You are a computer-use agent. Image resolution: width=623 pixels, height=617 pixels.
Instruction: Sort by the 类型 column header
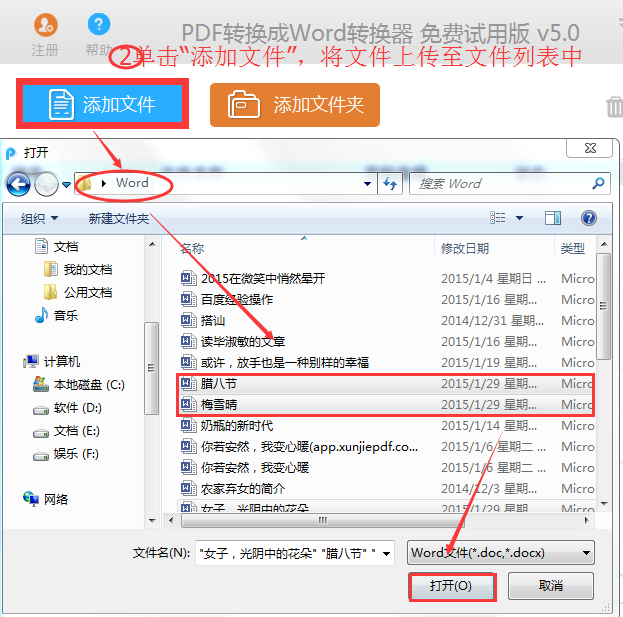pos(575,249)
